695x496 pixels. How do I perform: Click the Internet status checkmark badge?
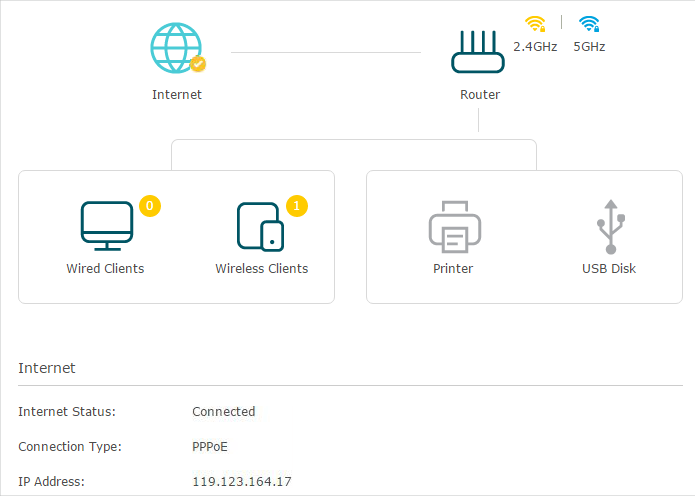click(198, 65)
